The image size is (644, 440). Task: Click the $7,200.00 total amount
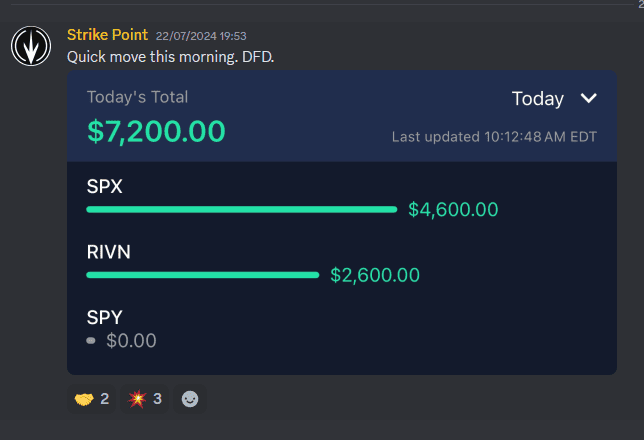156,131
